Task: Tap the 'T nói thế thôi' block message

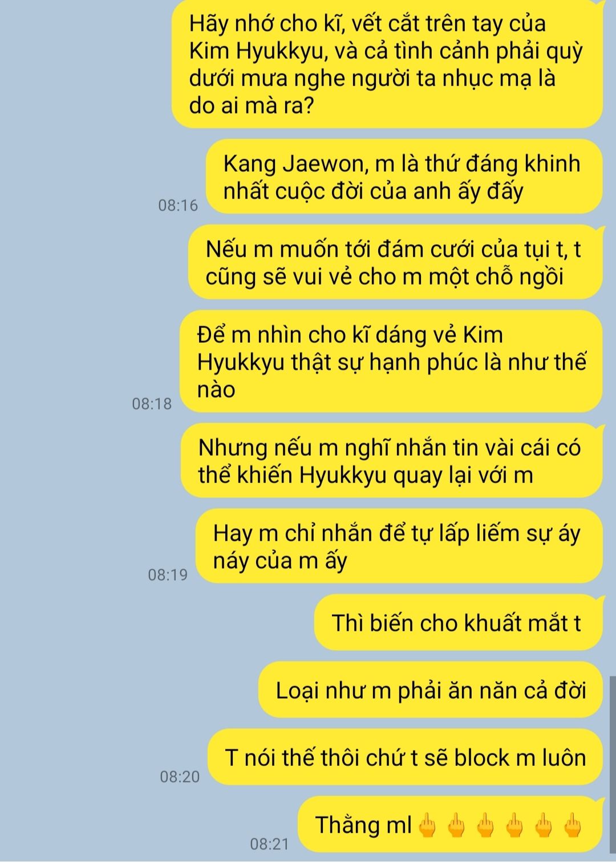Action: pyautogui.click(x=406, y=757)
